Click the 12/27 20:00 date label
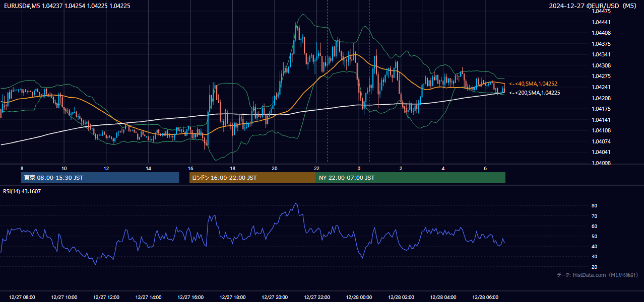Image resolution: width=644 pixels, height=302 pixels. [x=275, y=297]
